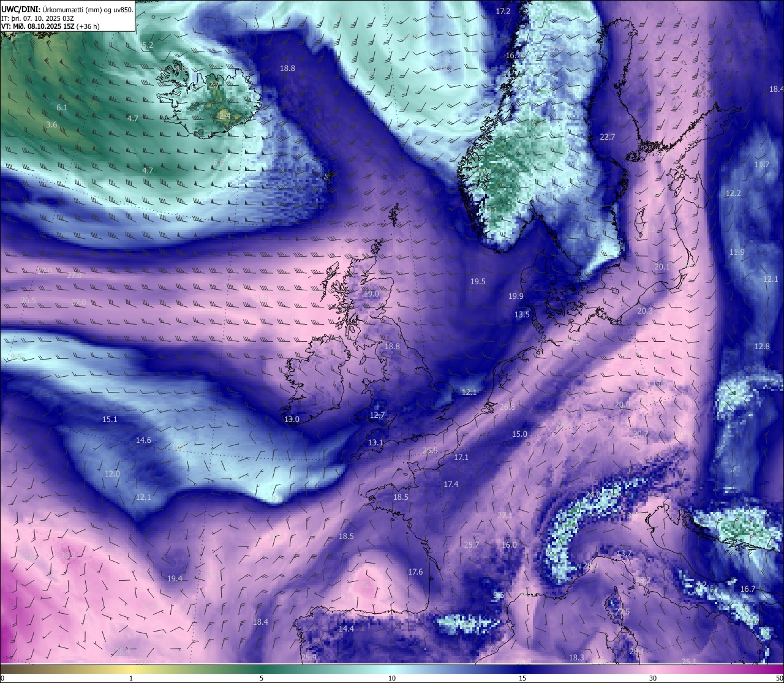Image resolution: width=784 pixels, height=683 pixels.
Task: Select the 19.9 value near Denmark
Action: tap(516, 296)
